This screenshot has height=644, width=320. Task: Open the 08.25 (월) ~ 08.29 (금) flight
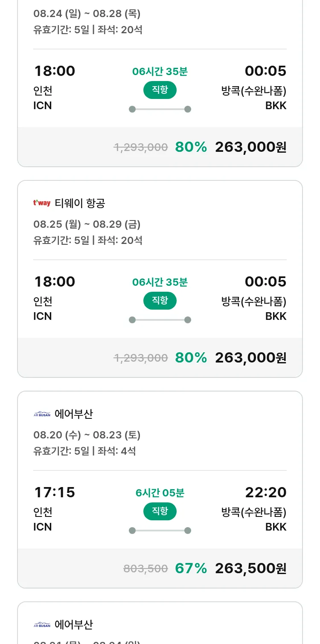[87, 224]
